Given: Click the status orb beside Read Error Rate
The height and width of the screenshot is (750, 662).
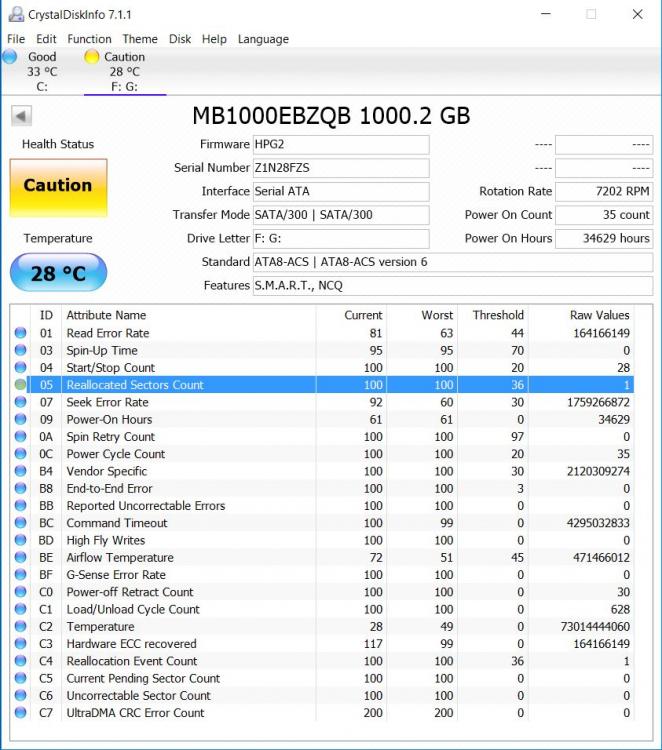Looking at the screenshot, I should (21, 333).
